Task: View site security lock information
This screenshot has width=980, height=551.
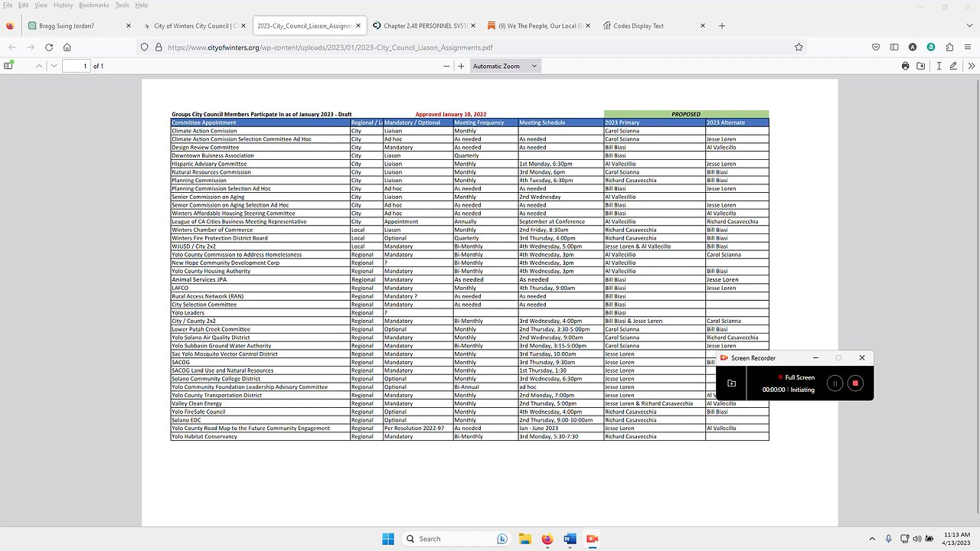Action: point(158,47)
